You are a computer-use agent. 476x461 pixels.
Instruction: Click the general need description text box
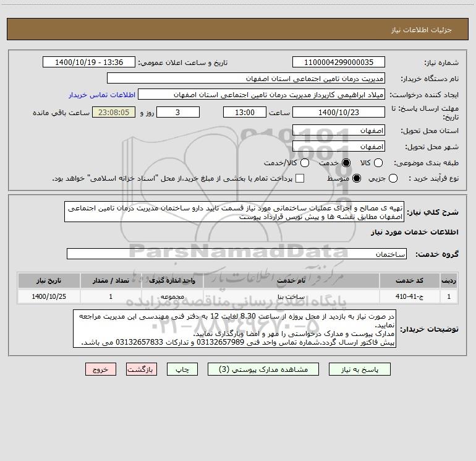point(234,212)
